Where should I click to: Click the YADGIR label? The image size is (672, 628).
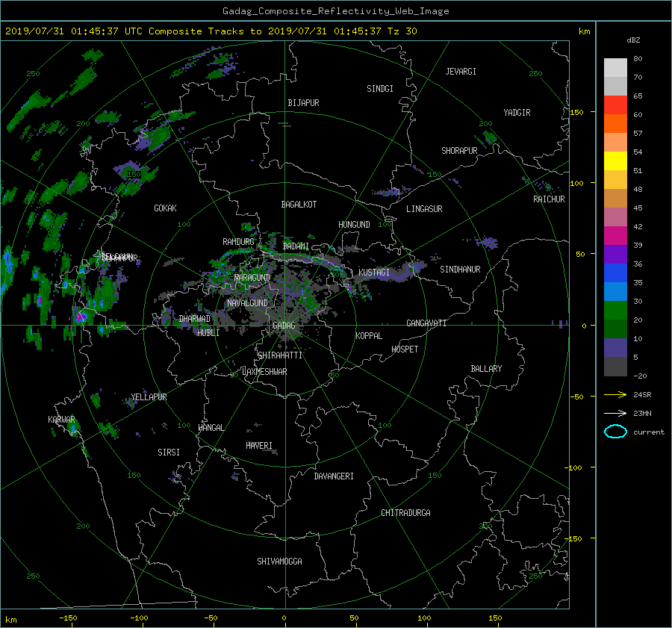click(x=517, y=113)
